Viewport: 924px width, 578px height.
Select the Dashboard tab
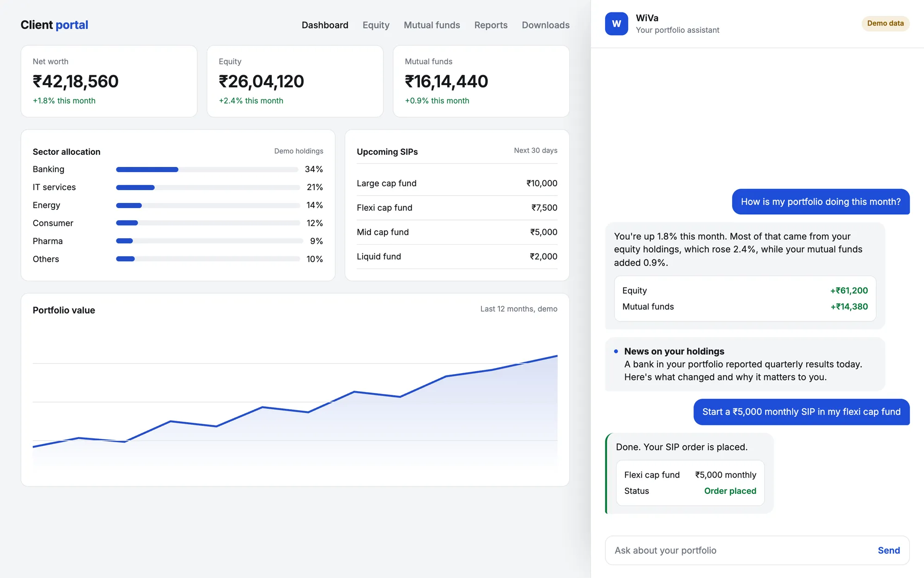(325, 25)
